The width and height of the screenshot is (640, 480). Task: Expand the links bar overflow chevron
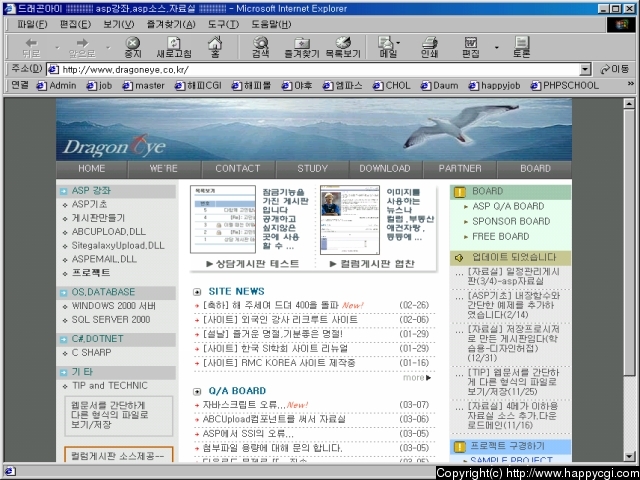pos(631,84)
